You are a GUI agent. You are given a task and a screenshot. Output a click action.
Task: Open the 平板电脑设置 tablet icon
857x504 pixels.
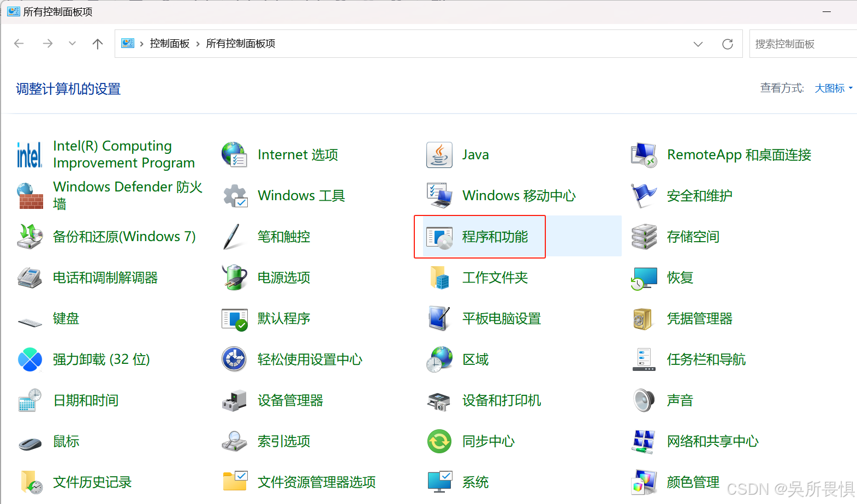[x=439, y=319]
